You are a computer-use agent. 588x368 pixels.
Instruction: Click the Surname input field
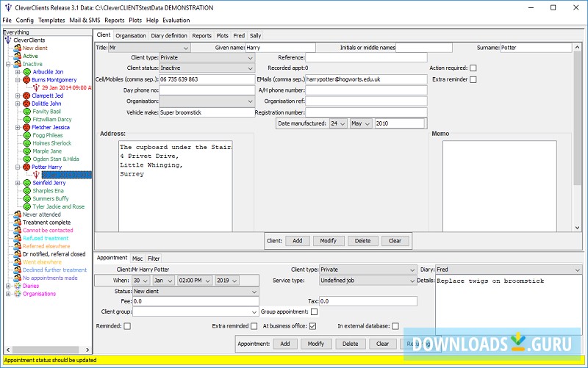535,48
